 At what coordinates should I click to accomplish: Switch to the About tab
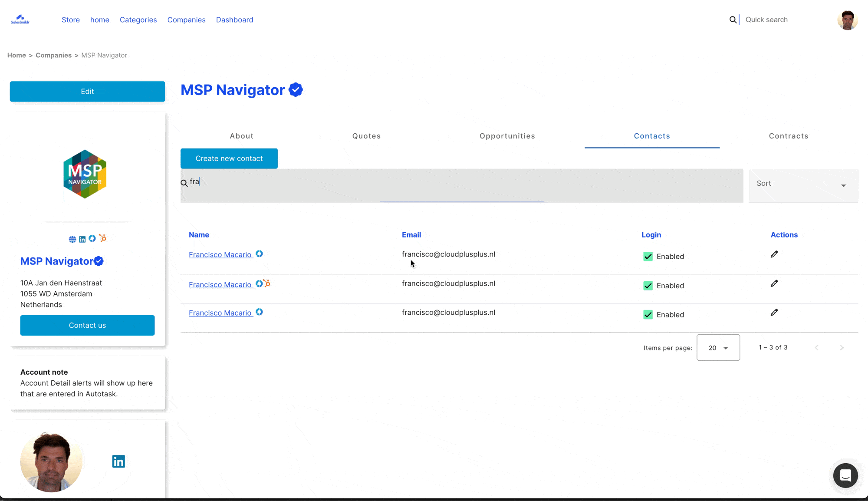click(x=242, y=136)
